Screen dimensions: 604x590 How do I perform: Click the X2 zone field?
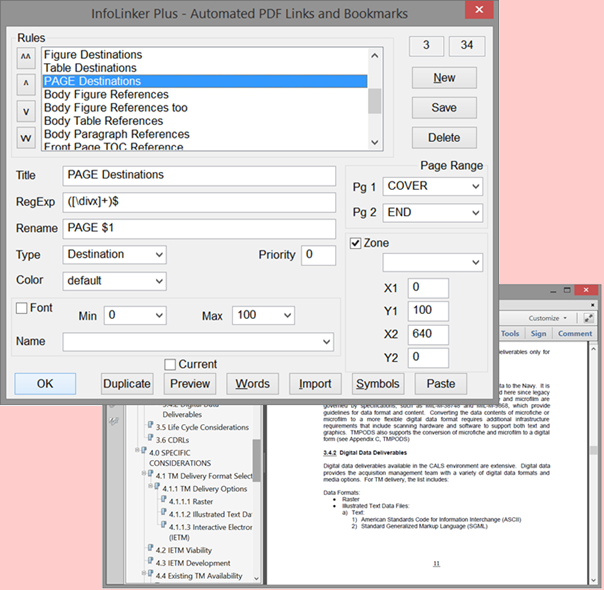click(x=428, y=334)
